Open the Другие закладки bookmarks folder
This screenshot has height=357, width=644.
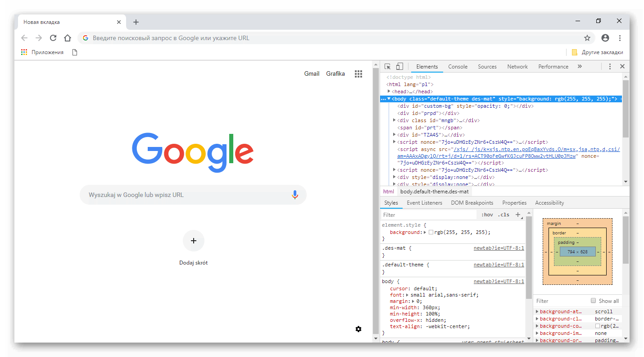597,52
